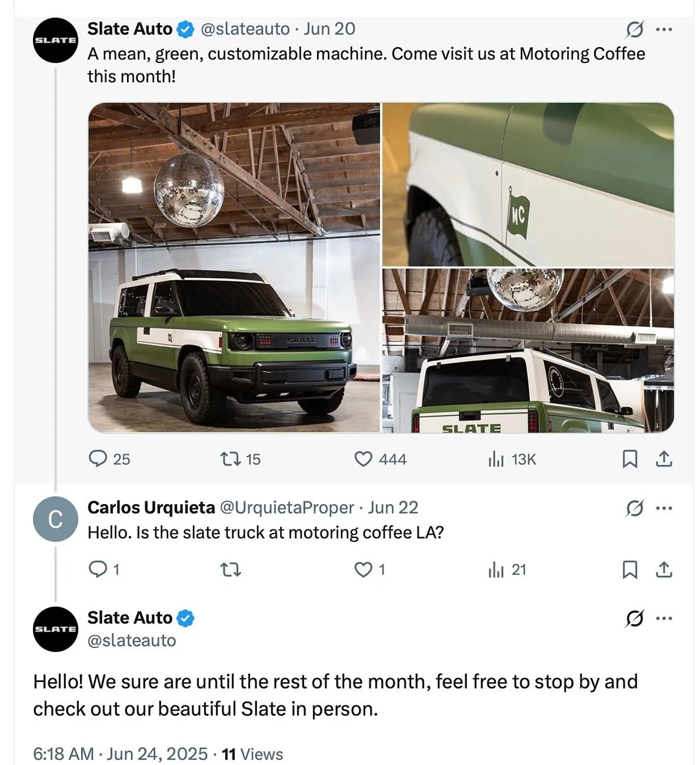This screenshot has width=700, height=765.
Task: Bookmark the Slate Auto Jun 20 post
Action: point(629,459)
